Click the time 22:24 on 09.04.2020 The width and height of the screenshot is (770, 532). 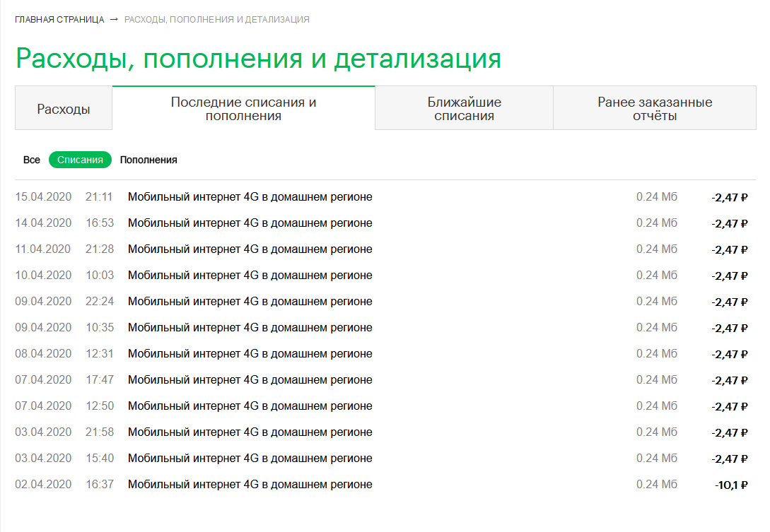pyautogui.click(x=100, y=302)
